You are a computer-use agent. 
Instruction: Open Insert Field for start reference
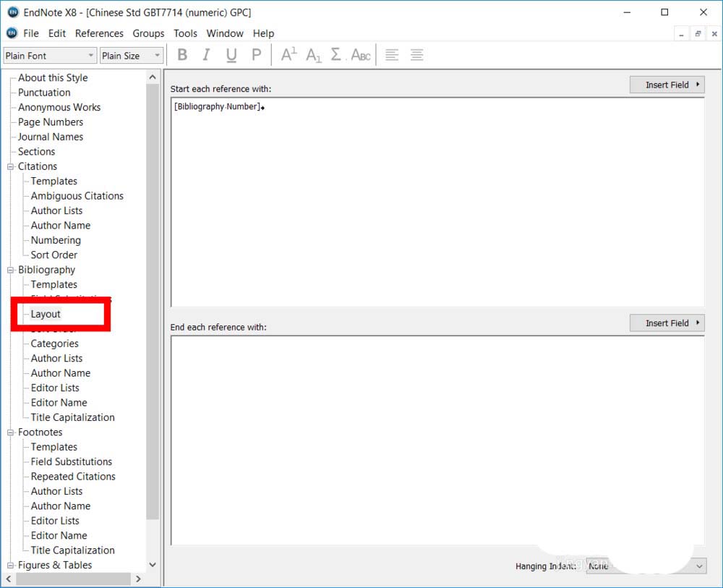(667, 85)
